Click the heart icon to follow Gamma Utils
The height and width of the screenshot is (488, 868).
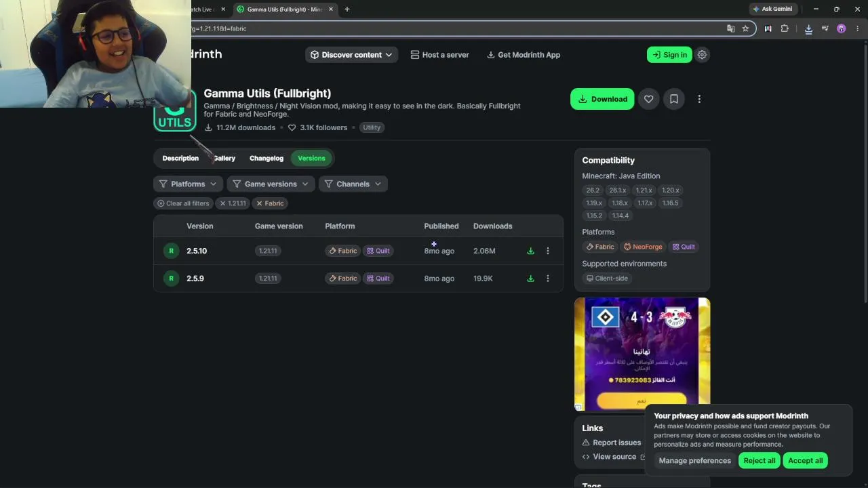click(x=649, y=99)
